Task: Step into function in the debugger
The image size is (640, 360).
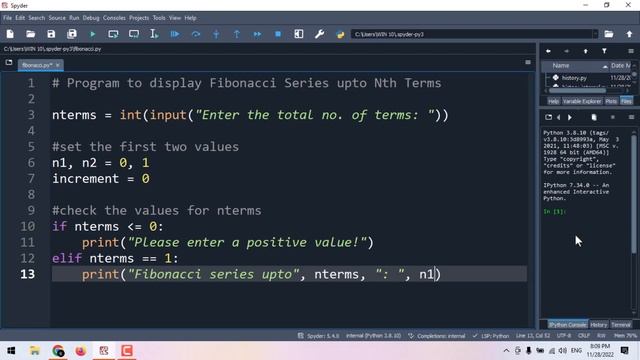Action: 216,34
